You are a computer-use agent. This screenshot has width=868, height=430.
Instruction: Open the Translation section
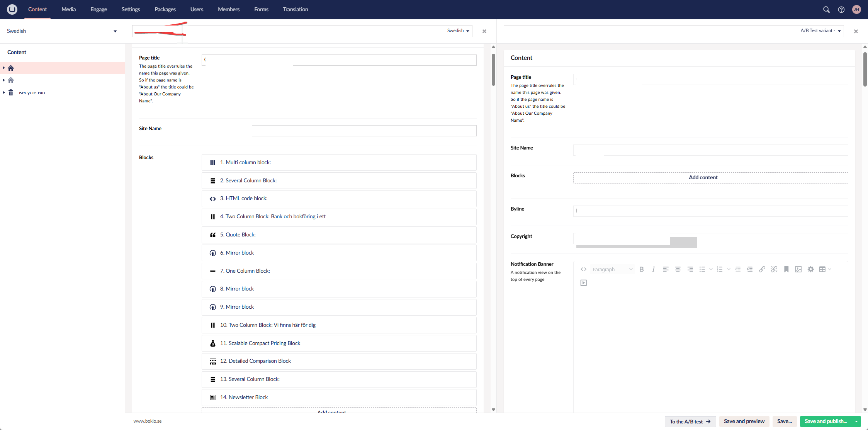(295, 9)
